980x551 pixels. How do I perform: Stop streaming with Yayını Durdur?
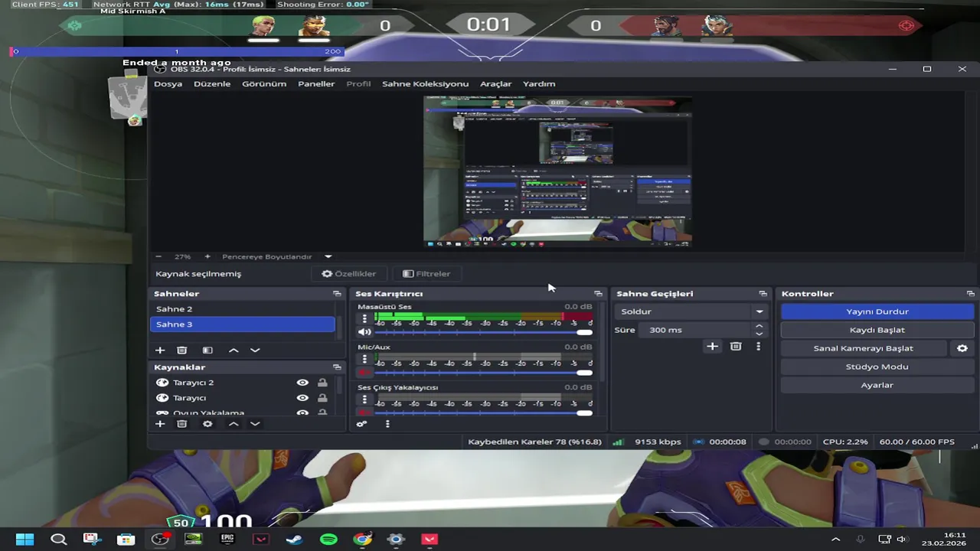pos(877,311)
